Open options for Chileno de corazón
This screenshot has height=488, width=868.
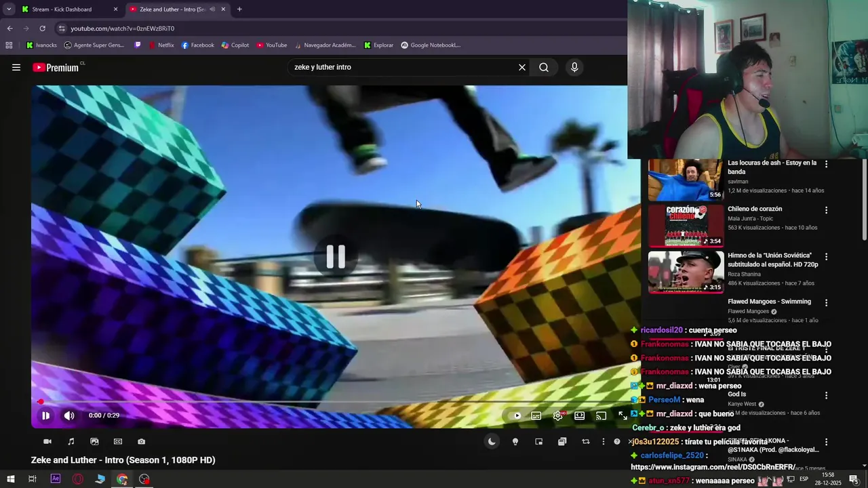826,210
